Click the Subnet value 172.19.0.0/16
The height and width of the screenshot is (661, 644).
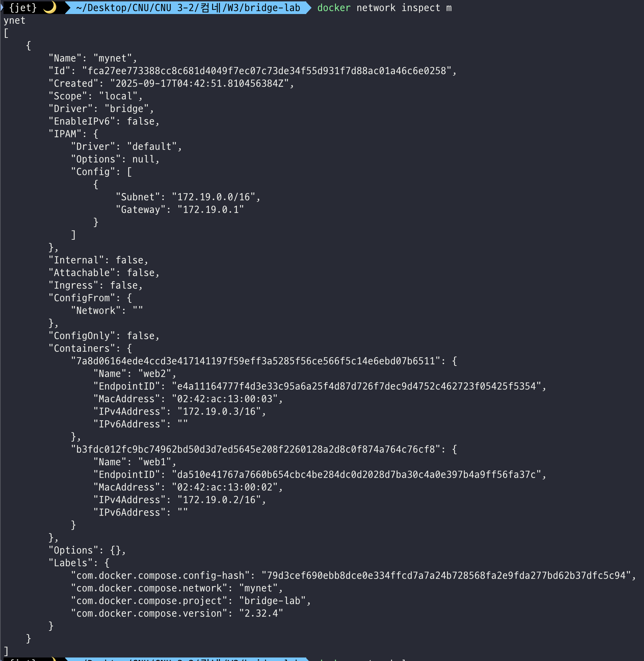pos(213,197)
